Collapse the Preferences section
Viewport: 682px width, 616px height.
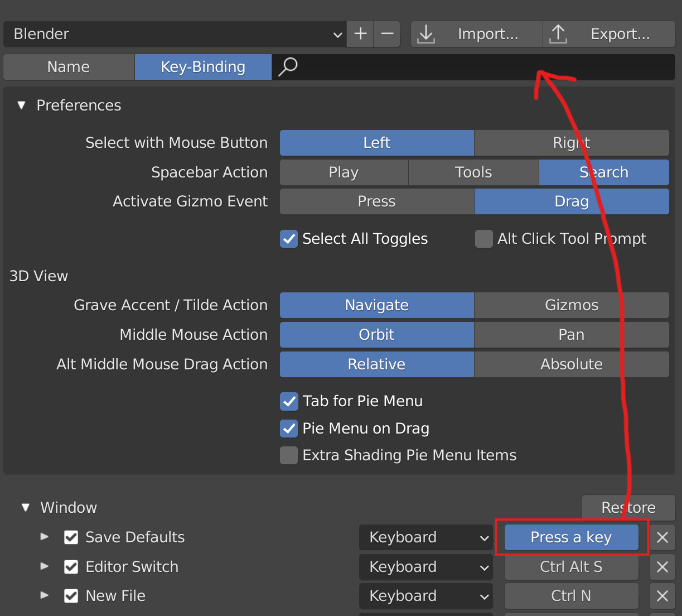coord(22,105)
